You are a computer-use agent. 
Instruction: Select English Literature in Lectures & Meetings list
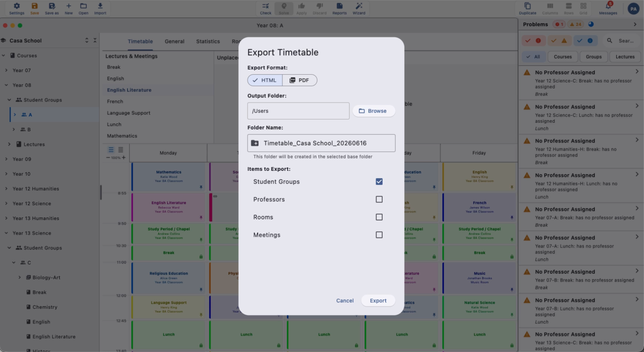tap(129, 90)
